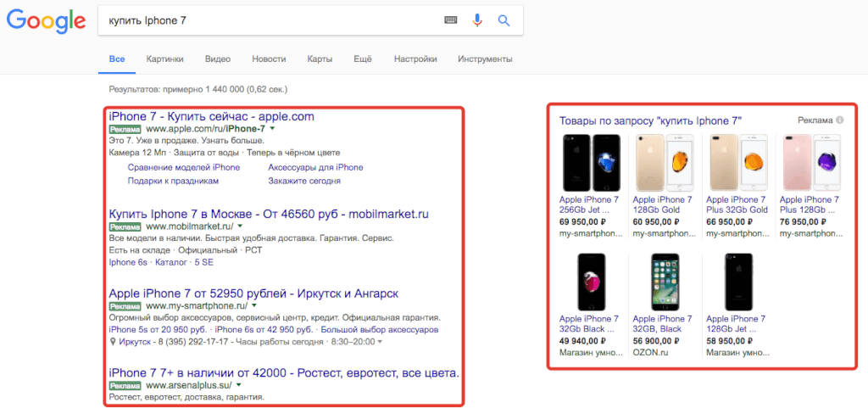Open the on-screen keyboard icon

[451, 20]
